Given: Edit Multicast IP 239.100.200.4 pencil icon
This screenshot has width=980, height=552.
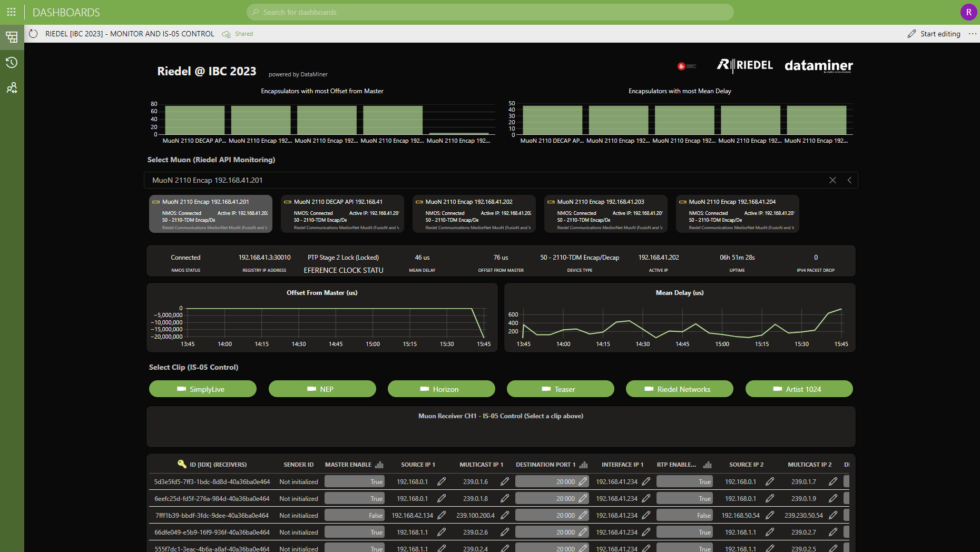Looking at the screenshot, I should point(505,515).
